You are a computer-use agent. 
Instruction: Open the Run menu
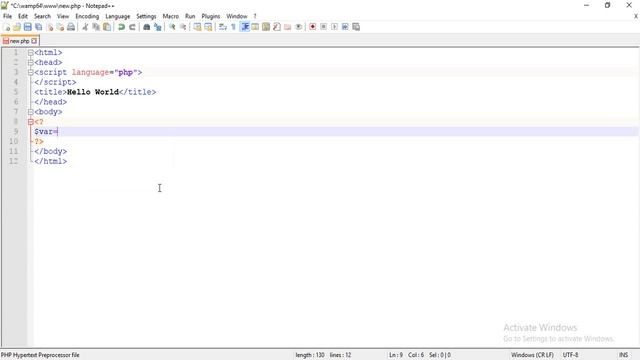[x=190, y=16]
